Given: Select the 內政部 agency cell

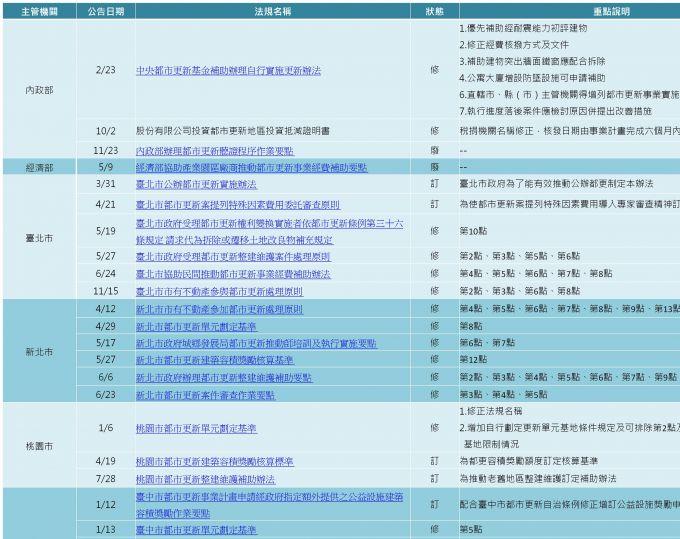Looking at the screenshot, I should pos(39,90).
